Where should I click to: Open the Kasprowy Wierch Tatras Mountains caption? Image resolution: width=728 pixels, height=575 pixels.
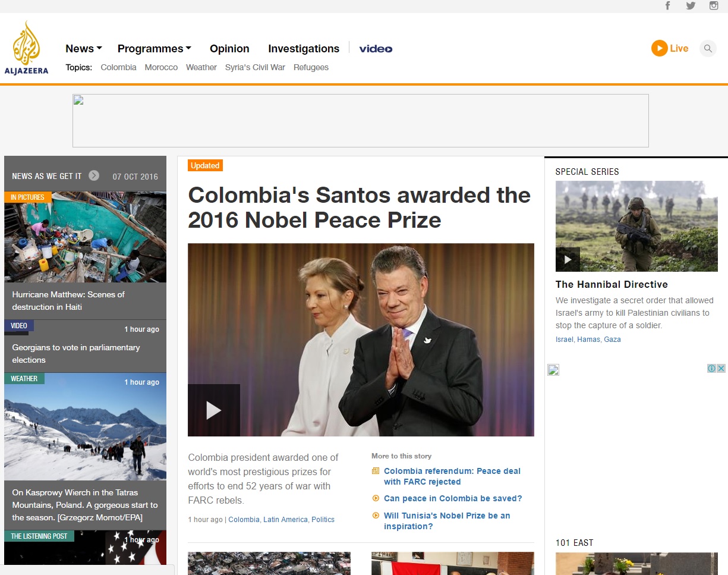click(x=85, y=505)
